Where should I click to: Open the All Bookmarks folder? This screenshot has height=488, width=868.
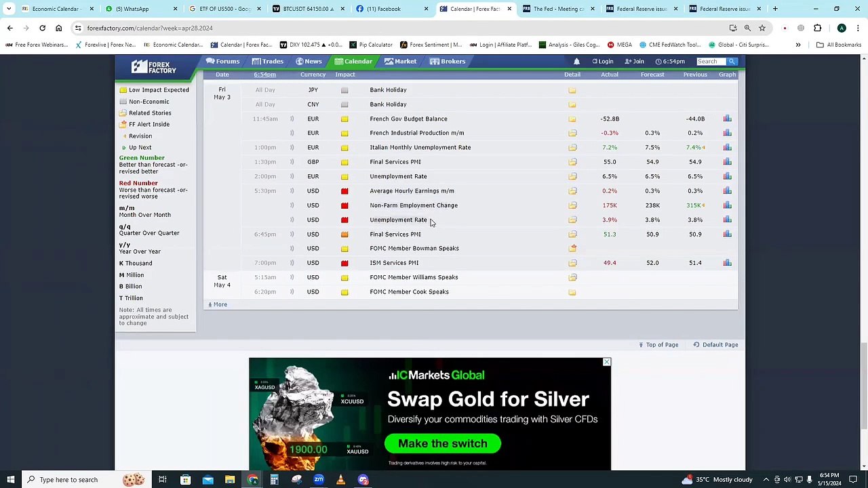839,45
